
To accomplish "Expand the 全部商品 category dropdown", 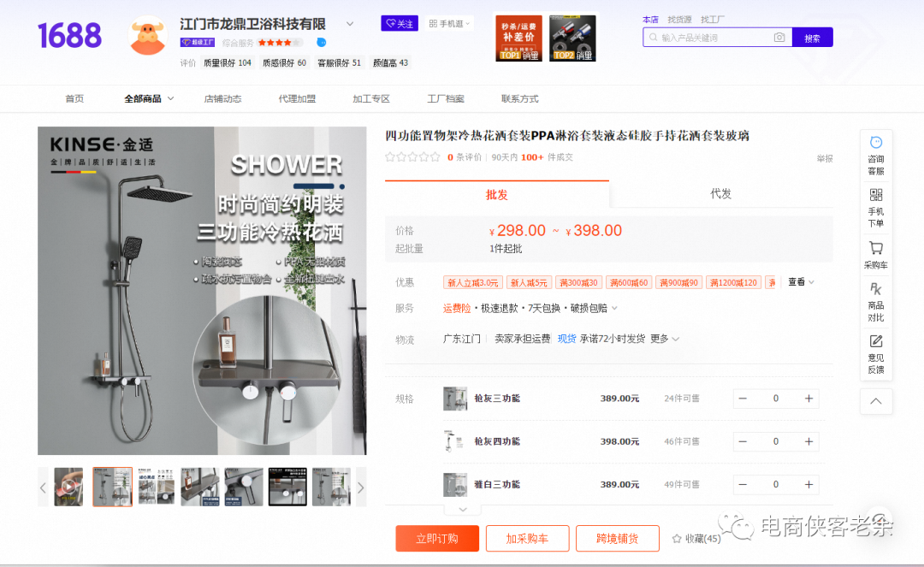I will coord(144,98).
